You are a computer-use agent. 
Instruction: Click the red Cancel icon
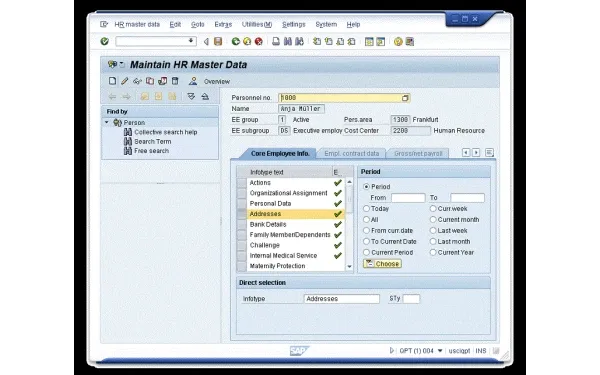[x=259, y=41]
